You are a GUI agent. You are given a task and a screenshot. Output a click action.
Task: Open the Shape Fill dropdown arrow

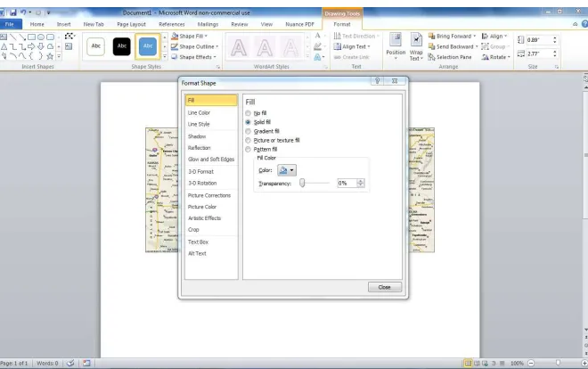[206, 36]
